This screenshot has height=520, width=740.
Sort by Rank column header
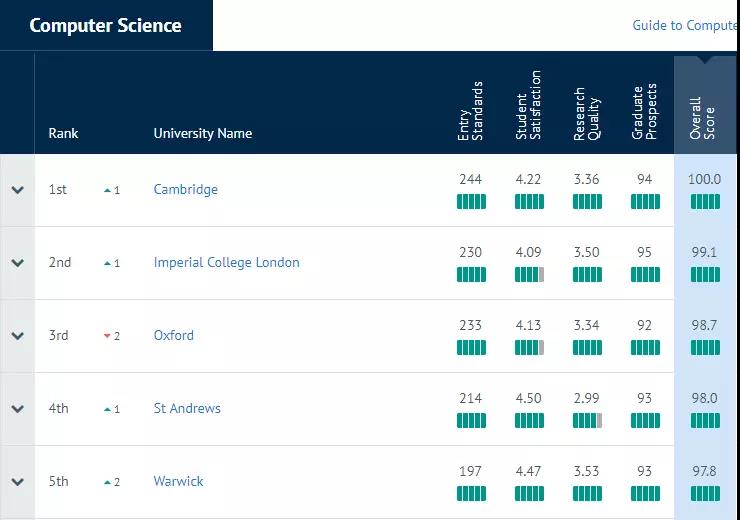(63, 133)
